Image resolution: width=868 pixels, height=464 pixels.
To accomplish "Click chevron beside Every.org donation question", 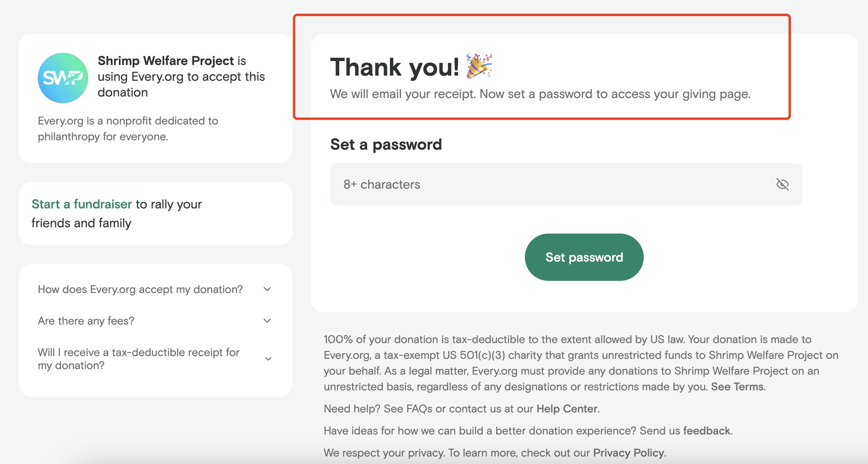I will pos(267,290).
